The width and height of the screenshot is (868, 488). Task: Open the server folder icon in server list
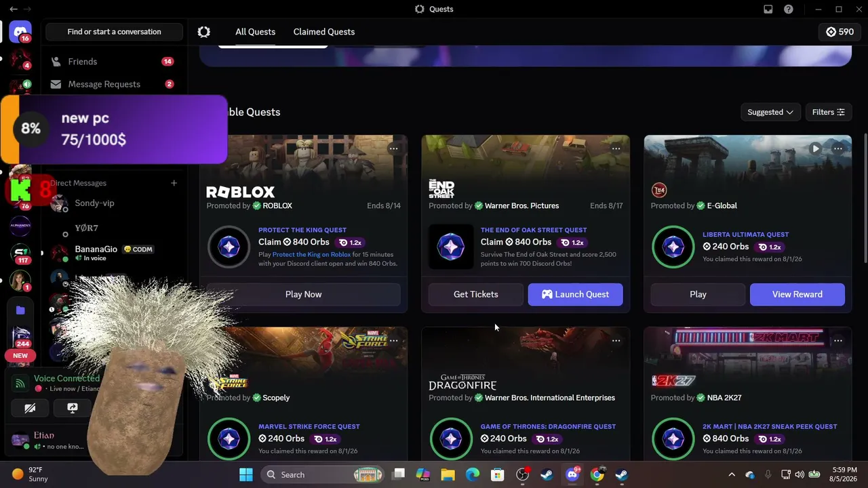click(x=20, y=310)
